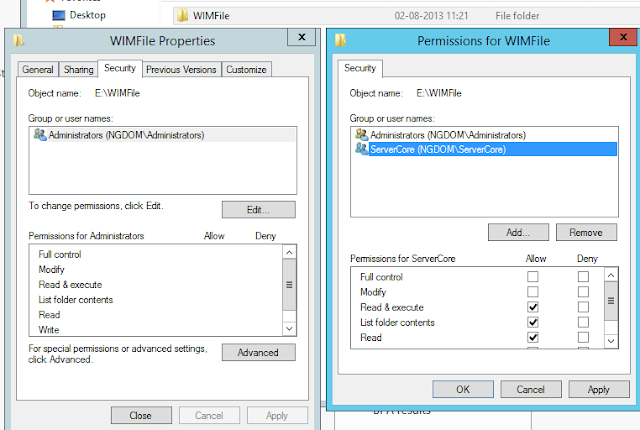640x430 pixels.
Task: Close the WIMFile Properties window
Action: [x=302, y=37]
